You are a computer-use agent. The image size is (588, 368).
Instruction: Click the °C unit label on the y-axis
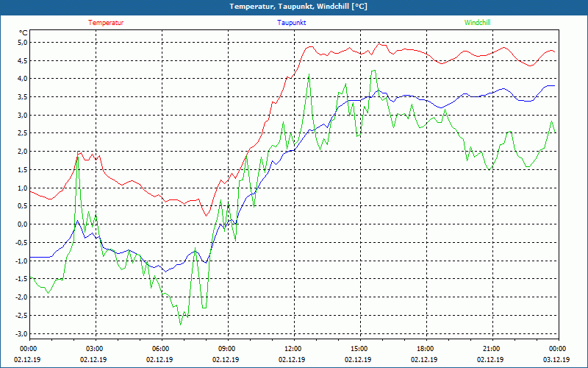click(x=23, y=32)
